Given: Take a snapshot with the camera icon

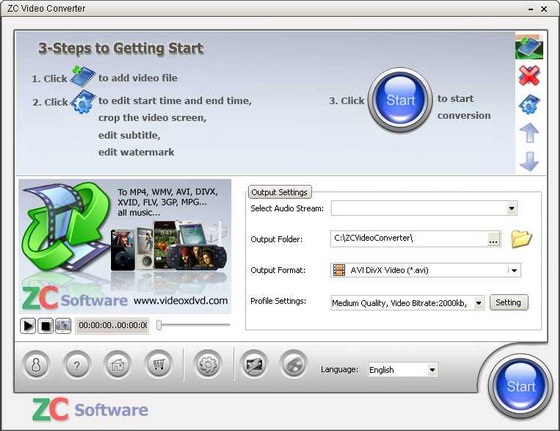Looking at the screenshot, I should point(63,326).
